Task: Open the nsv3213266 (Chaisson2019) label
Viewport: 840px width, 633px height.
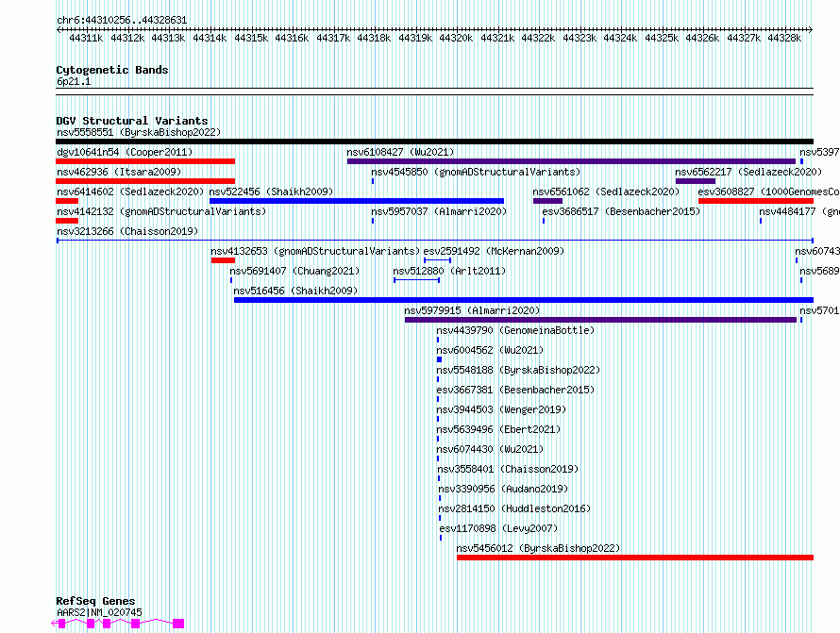Action: click(127, 231)
